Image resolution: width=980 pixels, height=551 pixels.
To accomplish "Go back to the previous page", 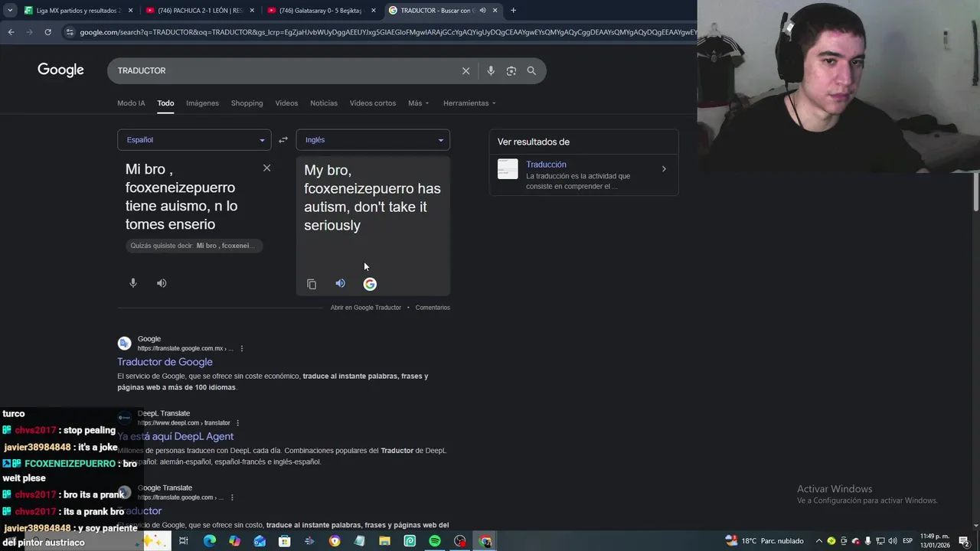I will pyautogui.click(x=11, y=32).
